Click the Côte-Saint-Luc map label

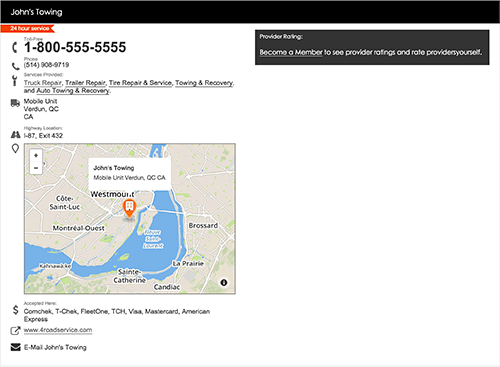coord(64,203)
